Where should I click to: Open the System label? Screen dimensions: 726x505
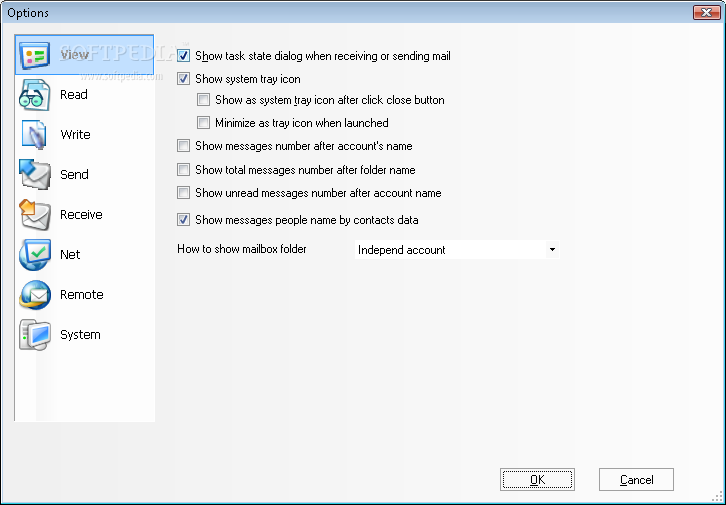click(80, 335)
